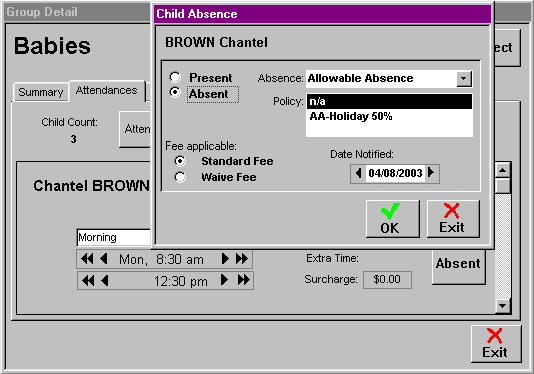Click the attendance list scrollbar thumb
Image resolution: width=534 pixels, height=374 pixels.
pyautogui.click(x=503, y=186)
